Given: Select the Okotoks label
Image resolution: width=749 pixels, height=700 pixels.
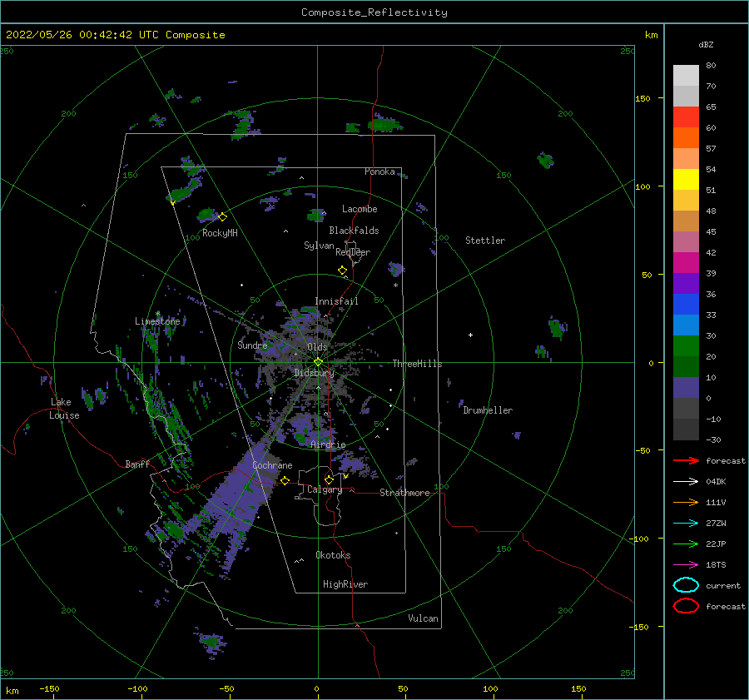Looking at the screenshot, I should click(333, 555).
